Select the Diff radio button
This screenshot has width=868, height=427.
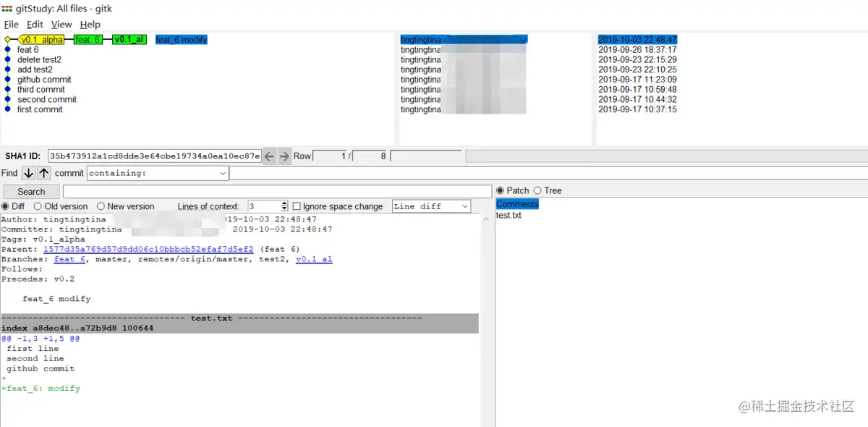tap(5, 206)
